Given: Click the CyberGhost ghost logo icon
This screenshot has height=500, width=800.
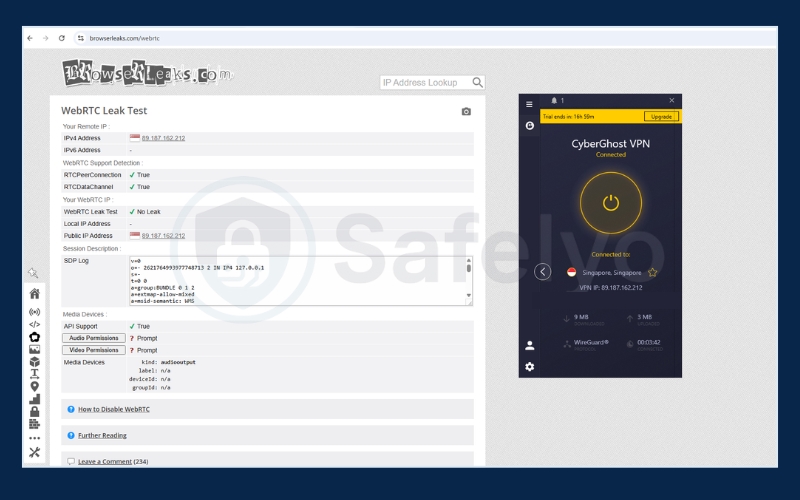Looking at the screenshot, I should [x=530, y=126].
